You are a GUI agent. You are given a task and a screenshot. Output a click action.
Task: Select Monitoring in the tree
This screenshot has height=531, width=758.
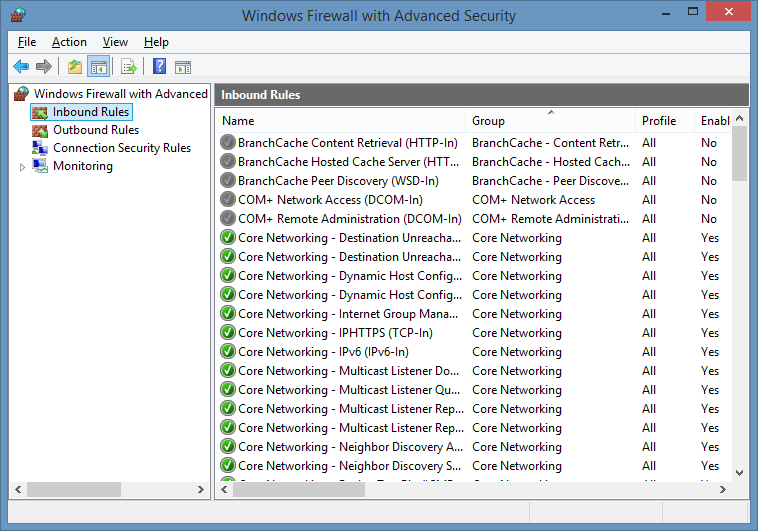pyautogui.click(x=83, y=166)
